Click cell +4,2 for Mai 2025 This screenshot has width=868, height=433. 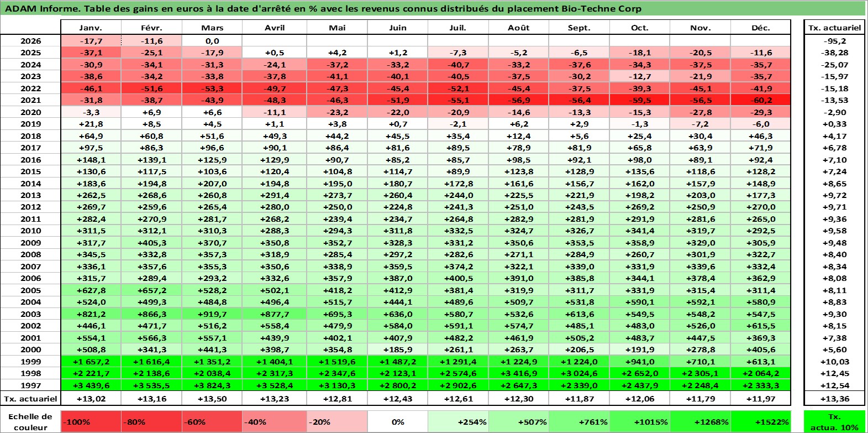337,53
